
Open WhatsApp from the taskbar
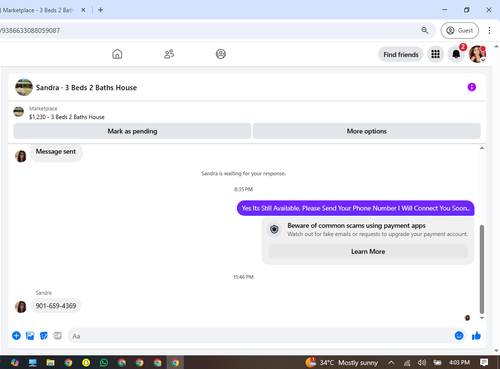tap(104, 362)
